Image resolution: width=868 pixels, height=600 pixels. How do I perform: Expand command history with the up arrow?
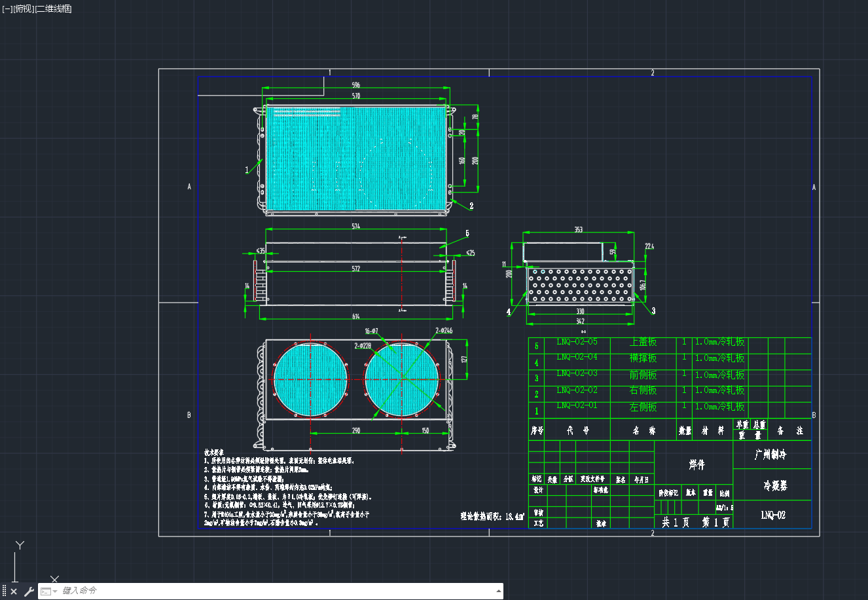pyautogui.click(x=499, y=591)
